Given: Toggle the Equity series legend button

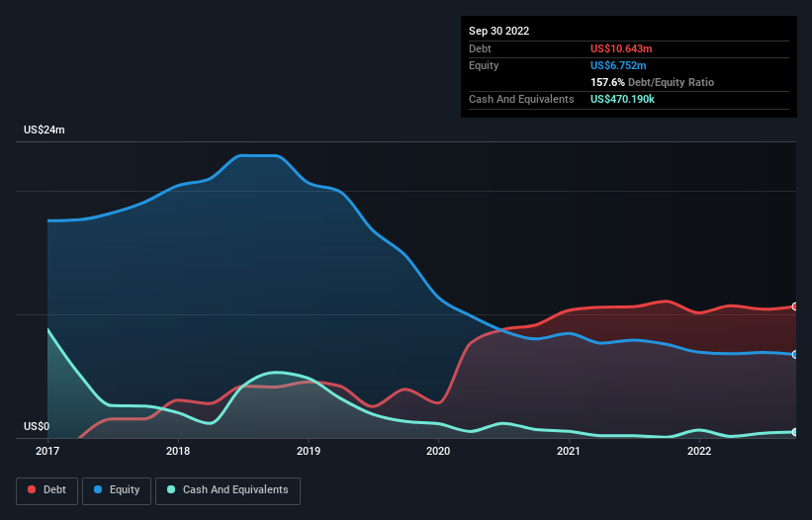Looking at the screenshot, I should pyautogui.click(x=117, y=490).
